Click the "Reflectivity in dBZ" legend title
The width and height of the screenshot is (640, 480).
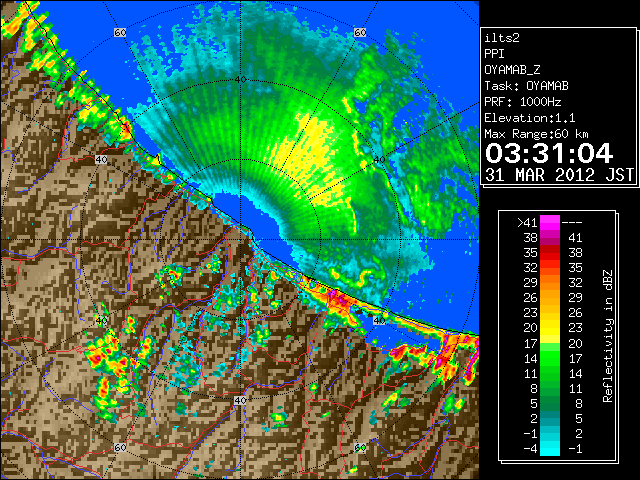pyautogui.click(x=608, y=336)
